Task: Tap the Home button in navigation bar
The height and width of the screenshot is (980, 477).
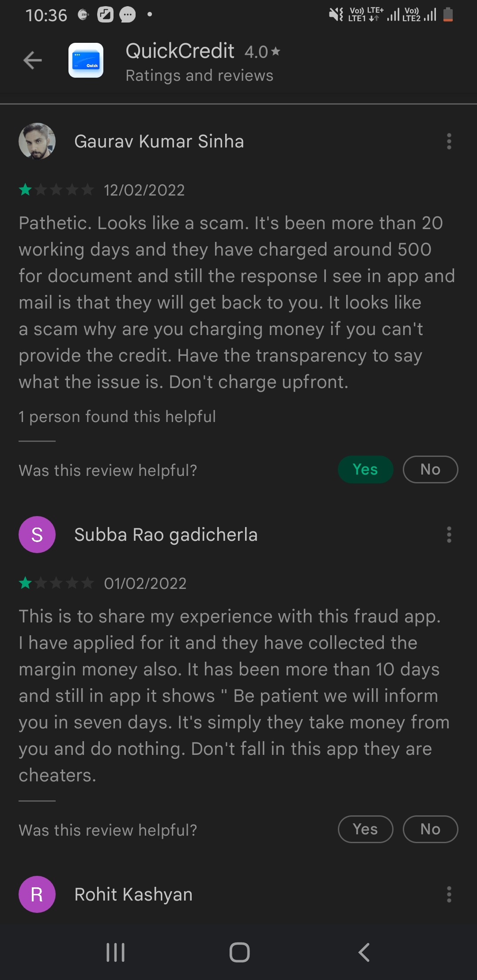Action: pos(239,952)
